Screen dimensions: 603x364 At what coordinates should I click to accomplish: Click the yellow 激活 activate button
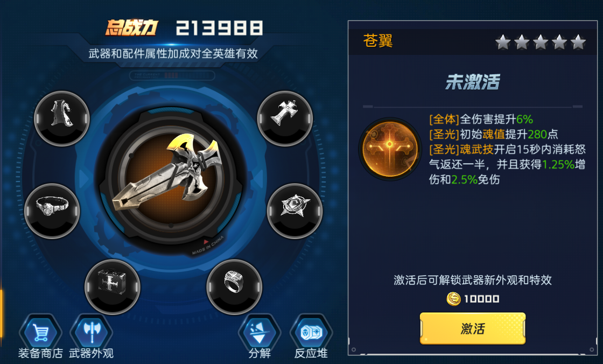pos(473,328)
